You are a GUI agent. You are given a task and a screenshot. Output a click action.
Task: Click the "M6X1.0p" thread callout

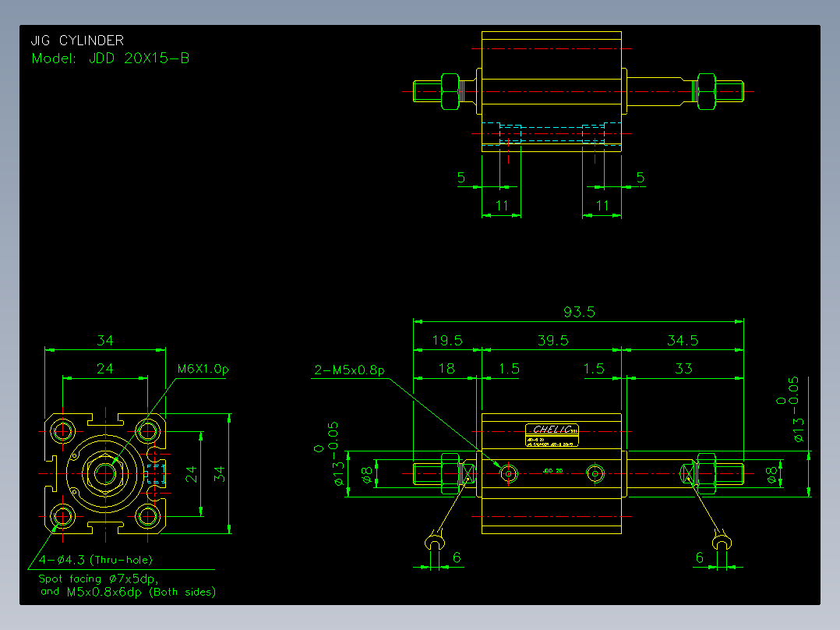(x=203, y=369)
